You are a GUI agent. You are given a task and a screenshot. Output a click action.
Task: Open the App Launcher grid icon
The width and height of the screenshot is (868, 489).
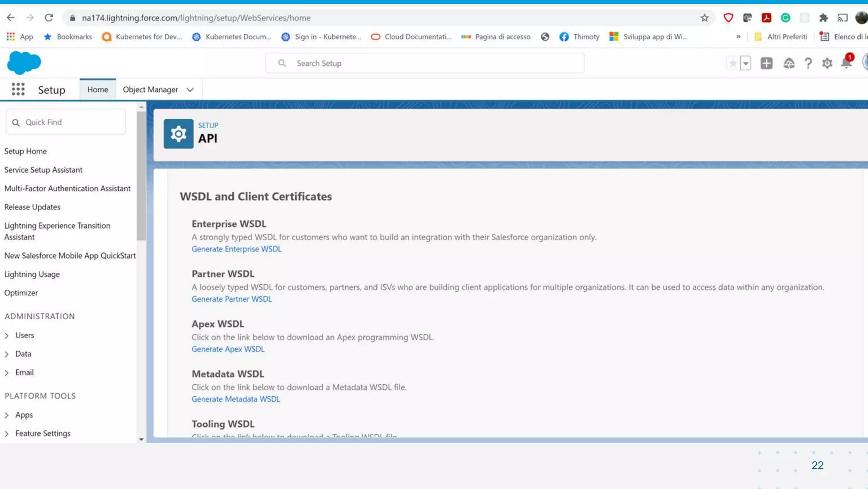coord(18,89)
